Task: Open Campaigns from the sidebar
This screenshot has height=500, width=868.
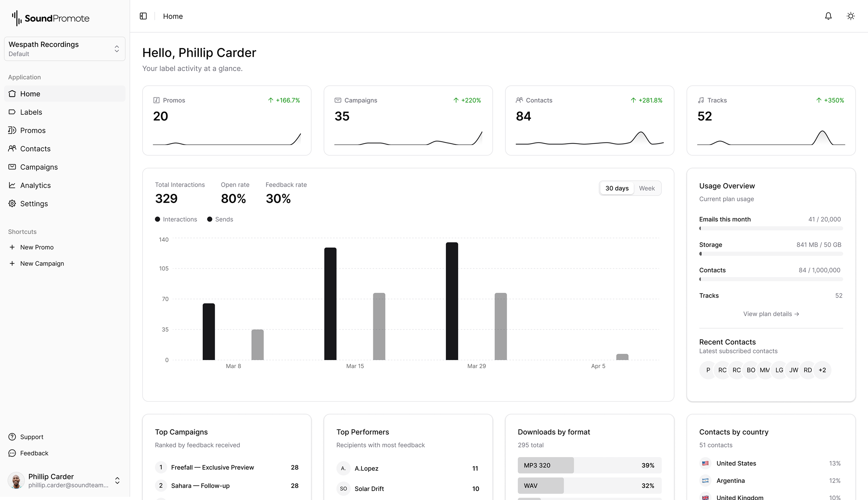Action: 39,167
